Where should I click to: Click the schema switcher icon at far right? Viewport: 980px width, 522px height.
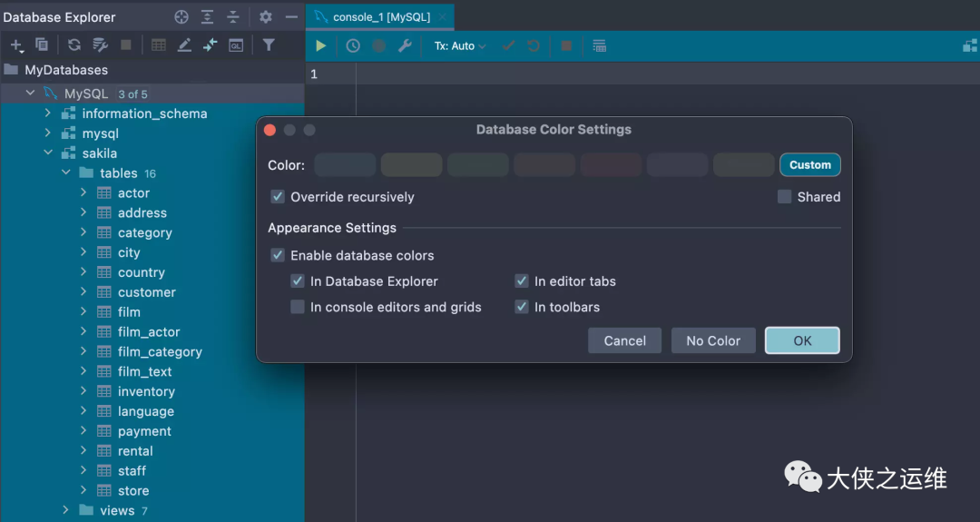pyautogui.click(x=970, y=45)
